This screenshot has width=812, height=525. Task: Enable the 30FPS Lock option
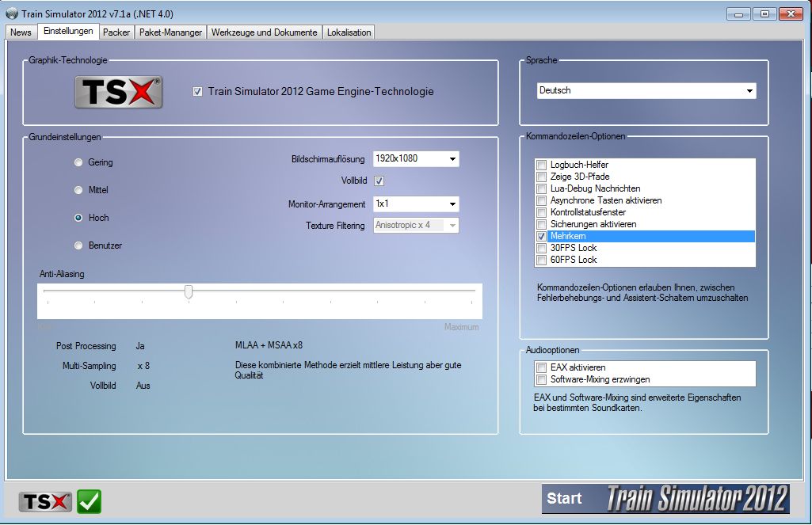[541, 249]
